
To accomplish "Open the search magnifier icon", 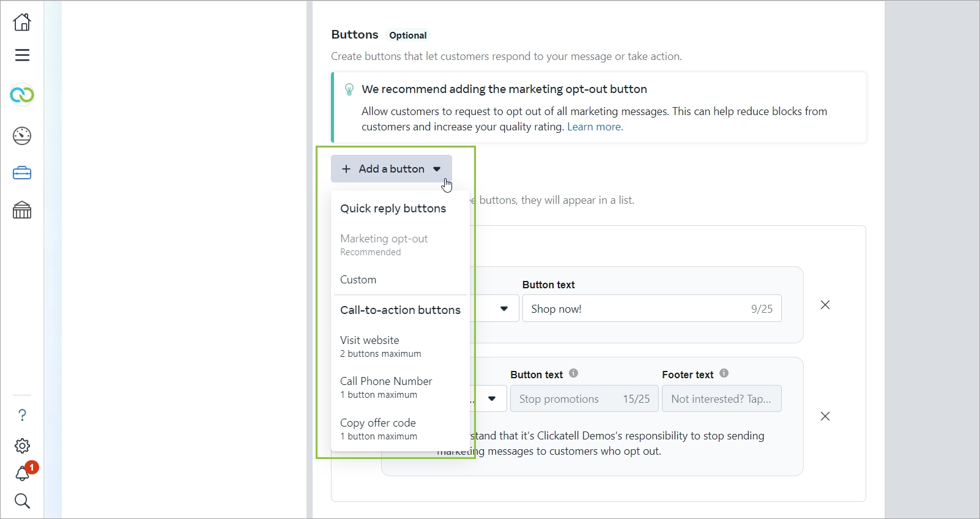I will click(22, 501).
